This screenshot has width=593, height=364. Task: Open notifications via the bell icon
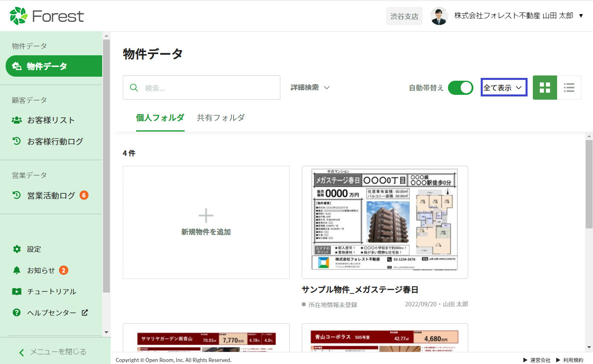pyautogui.click(x=17, y=270)
